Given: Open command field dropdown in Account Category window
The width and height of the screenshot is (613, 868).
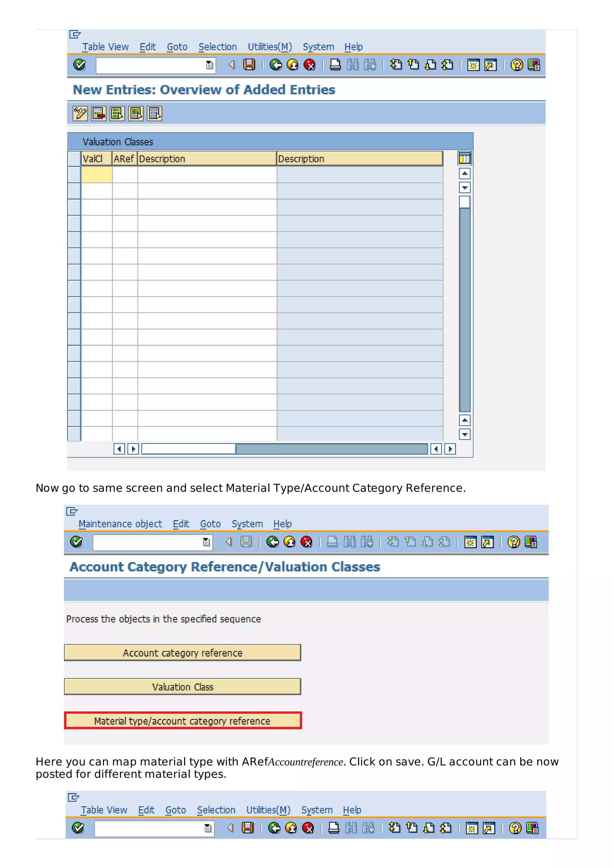Looking at the screenshot, I should click(206, 542).
